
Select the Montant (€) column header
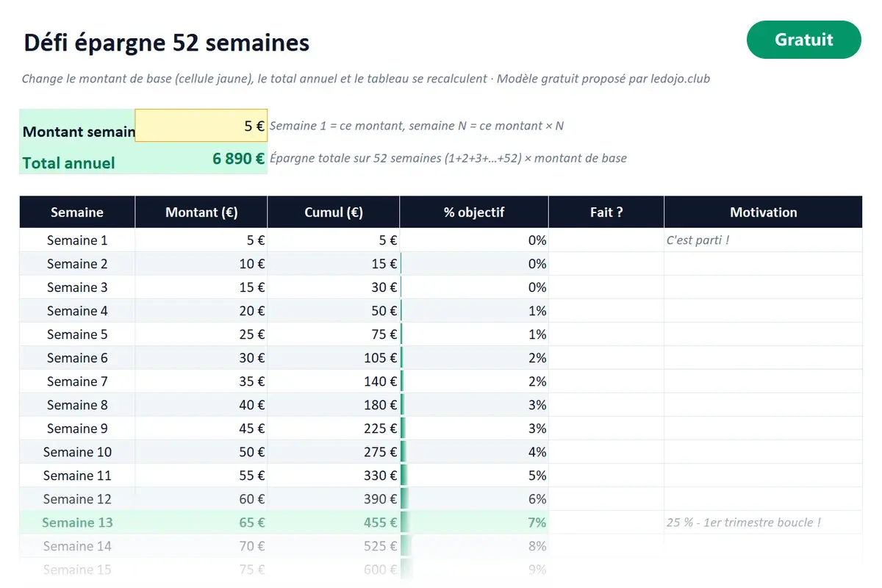click(x=201, y=212)
